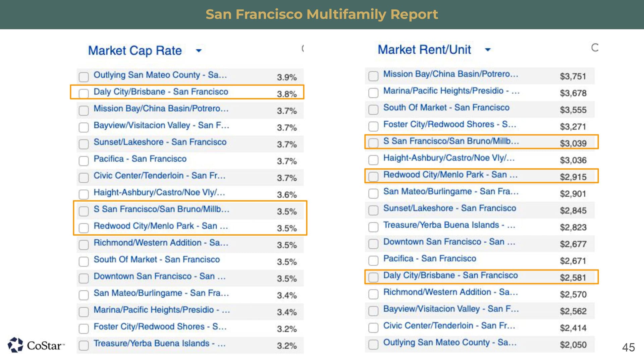This screenshot has height=362, width=644.
Task: Click the San Francisco Multifamily Report title
Action: coord(322,14)
